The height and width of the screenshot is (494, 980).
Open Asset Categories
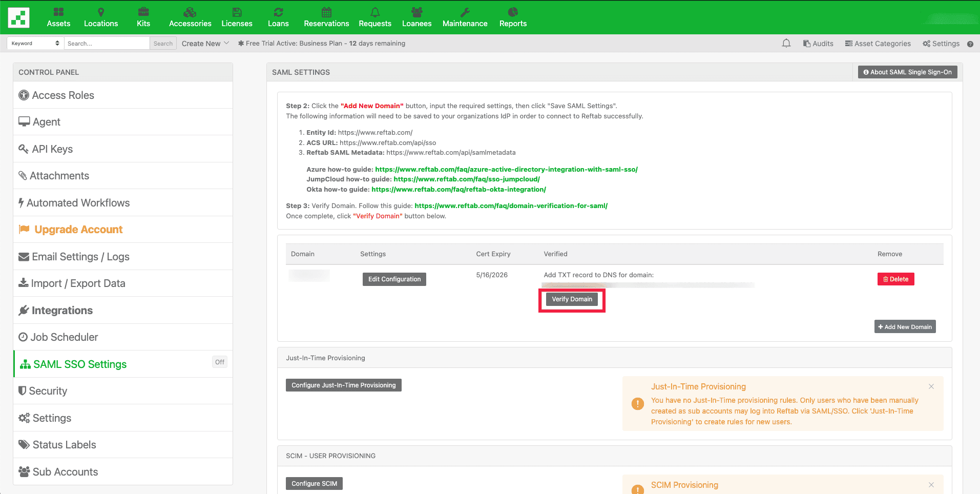coord(878,44)
